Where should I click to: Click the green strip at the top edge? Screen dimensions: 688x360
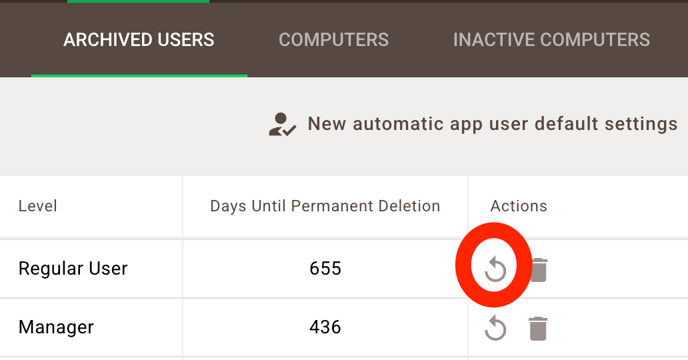[138, 1]
